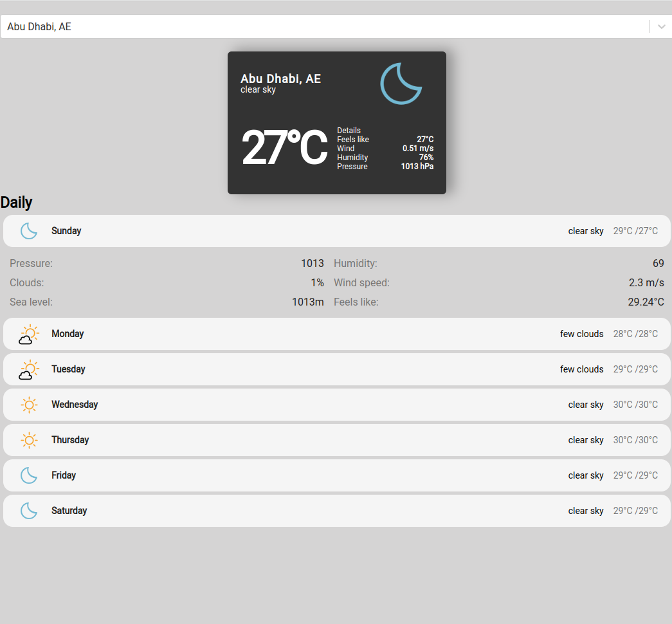
Task: Click the Monday 28°C /28°C temperature range
Action: tap(635, 334)
